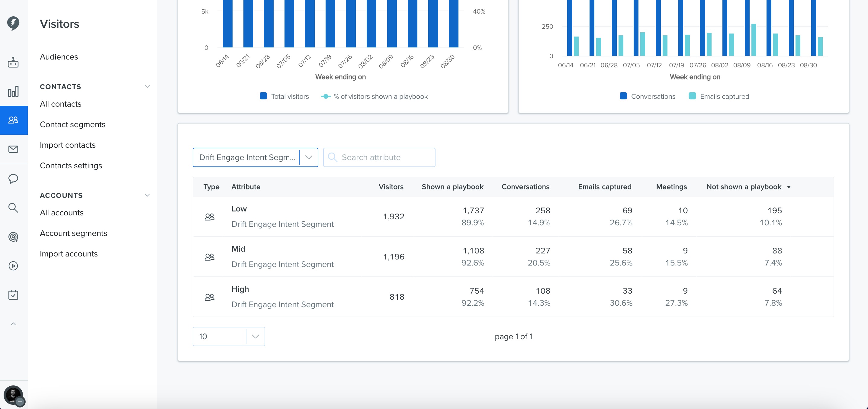Screen dimensions: 868x409
Task: Sort table by Visitors column header
Action: pyautogui.click(x=391, y=187)
